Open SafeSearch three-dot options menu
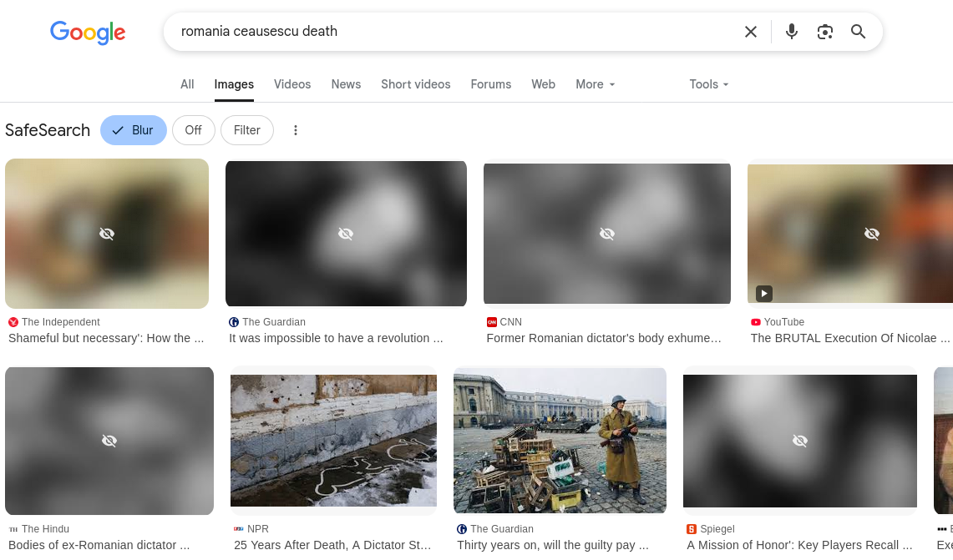Image resolution: width=953 pixels, height=560 pixels. point(296,130)
